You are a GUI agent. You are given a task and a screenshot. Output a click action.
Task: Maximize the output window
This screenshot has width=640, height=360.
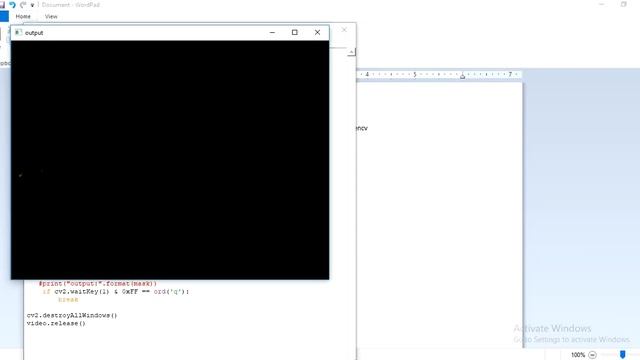(x=295, y=32)
